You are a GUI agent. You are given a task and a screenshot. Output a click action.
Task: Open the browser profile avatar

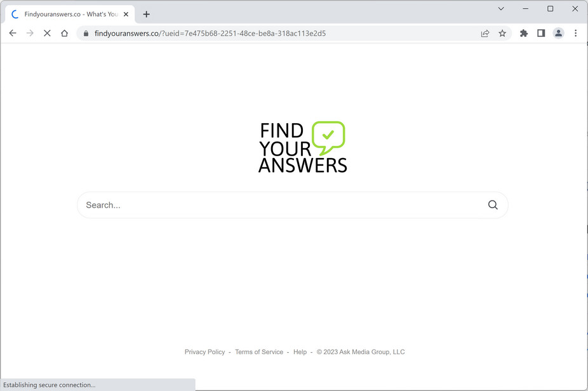558,33
